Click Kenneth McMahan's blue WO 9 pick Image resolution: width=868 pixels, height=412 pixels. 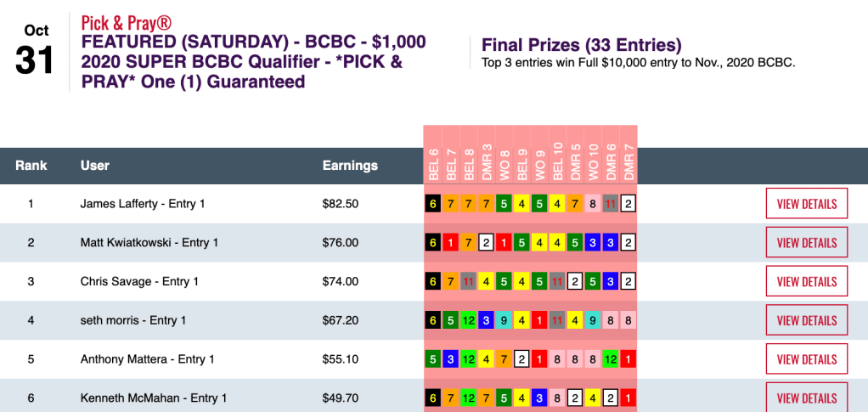pyautogui.click(x=539, y=398)
